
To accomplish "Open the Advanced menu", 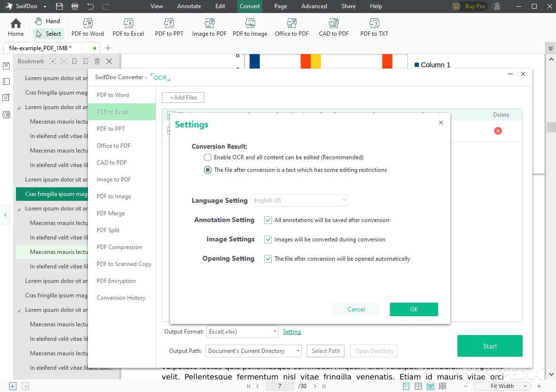I will click(314, 6).
